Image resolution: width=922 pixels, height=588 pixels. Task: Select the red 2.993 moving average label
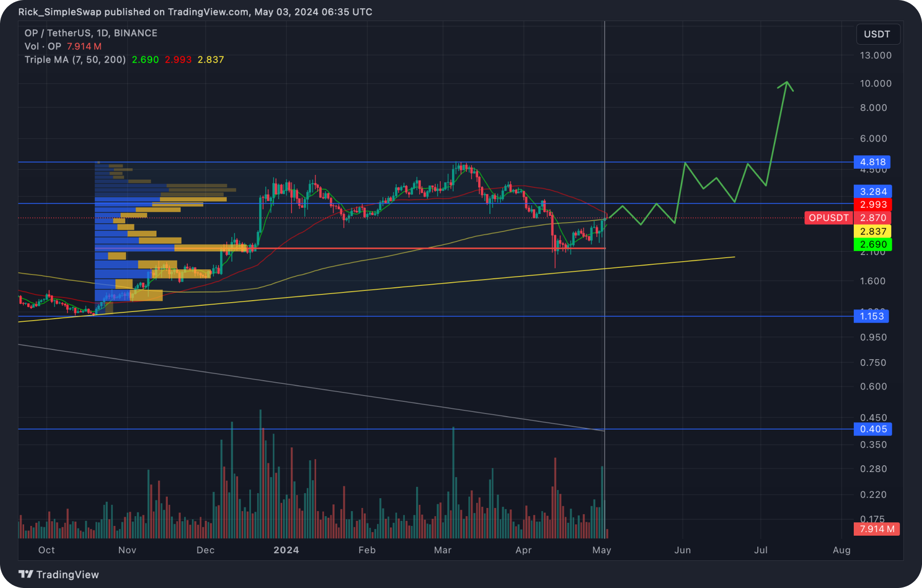(873, 204)
